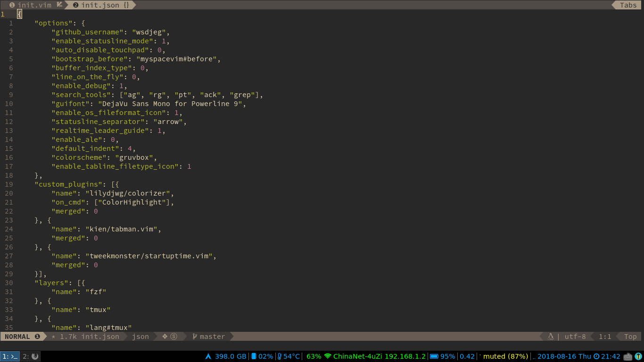Click the circled 2 tab index icon

pyautogui.click(x=75, y=5)
